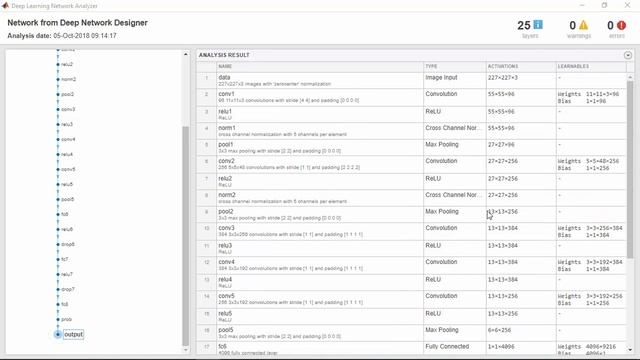Select the relu1 row in results table
This screenshot has width=640, height=360.
click(x=411, y=115)
